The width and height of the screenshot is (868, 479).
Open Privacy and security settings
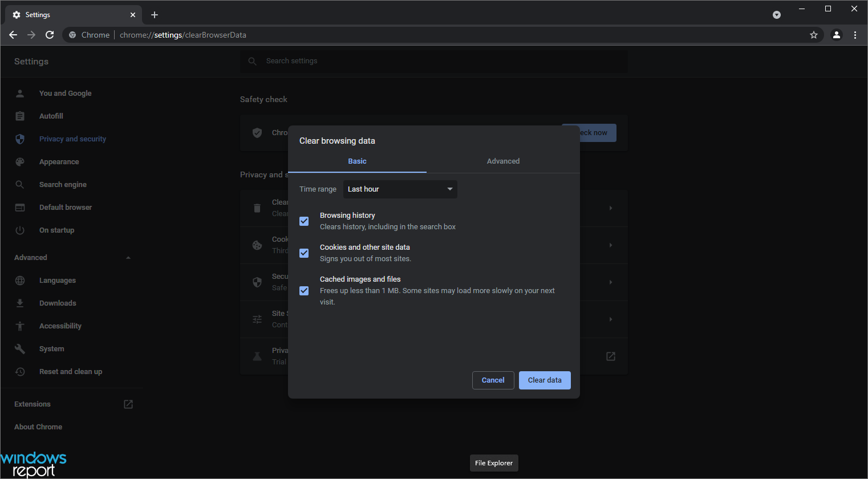click(72, 139)
